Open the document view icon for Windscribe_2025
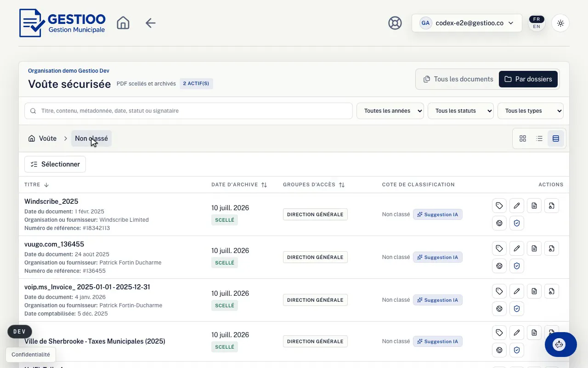Image resolution: width=588 pixels, height=368 pixels. point(534,206)
